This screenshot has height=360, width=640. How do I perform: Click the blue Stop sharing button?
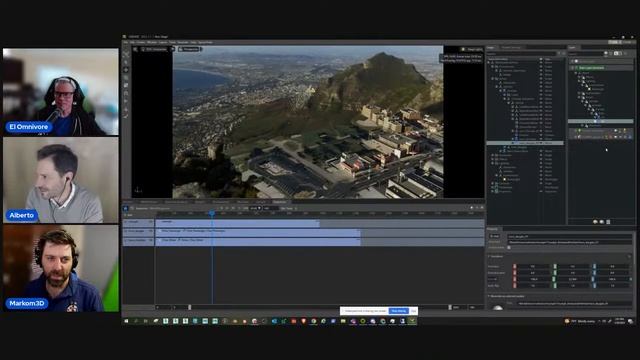[x=399, y=311]
